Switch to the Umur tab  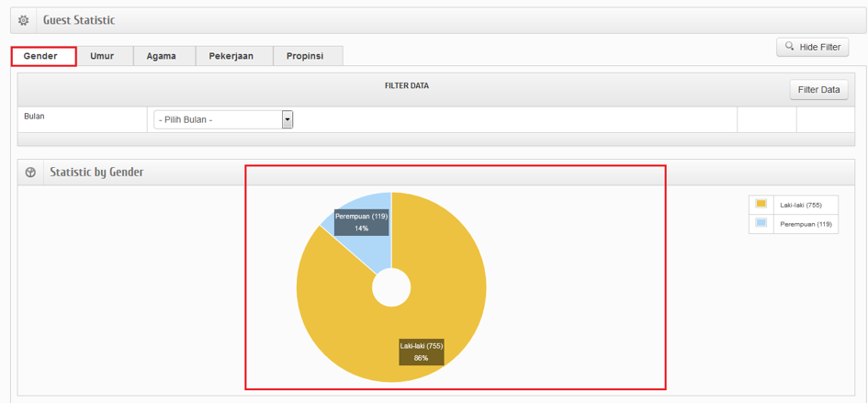click(x=102, y=56)
